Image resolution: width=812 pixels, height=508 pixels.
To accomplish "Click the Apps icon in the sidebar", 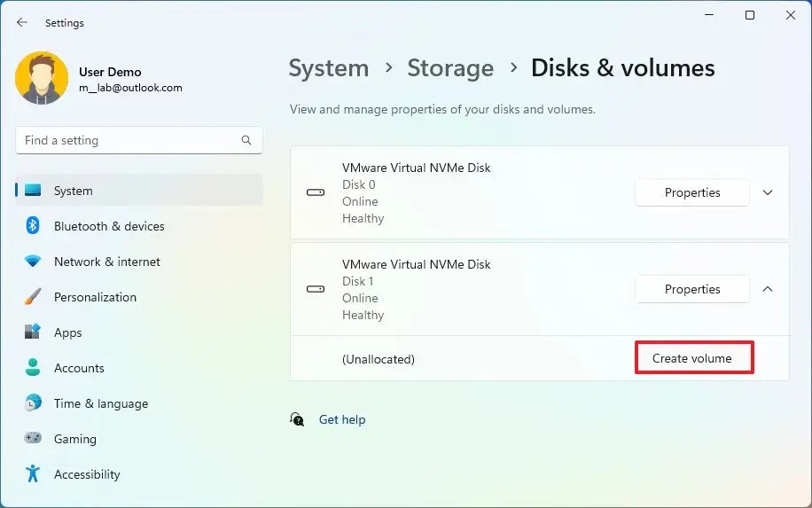I will point(33,332).
